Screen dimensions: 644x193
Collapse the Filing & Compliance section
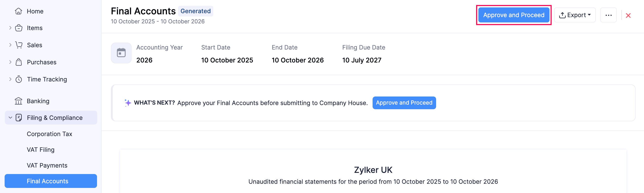10,118
